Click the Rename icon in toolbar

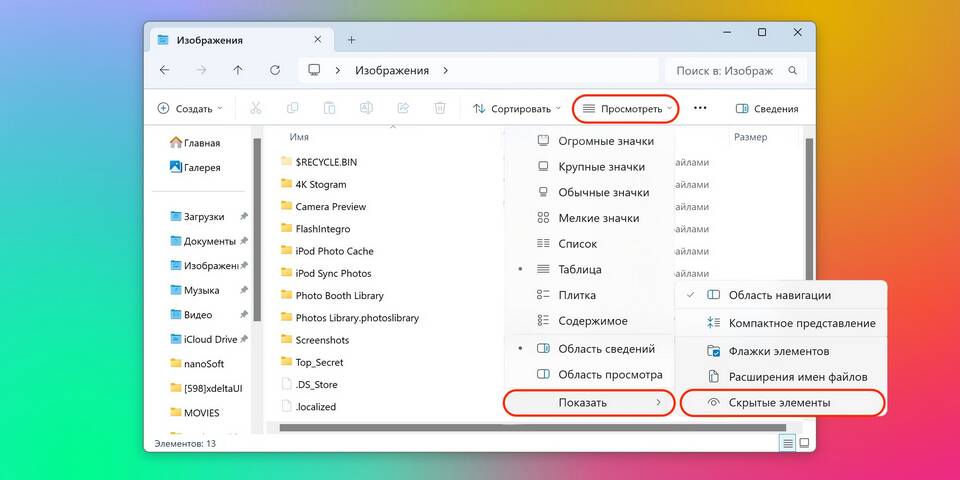click(366, 108)
